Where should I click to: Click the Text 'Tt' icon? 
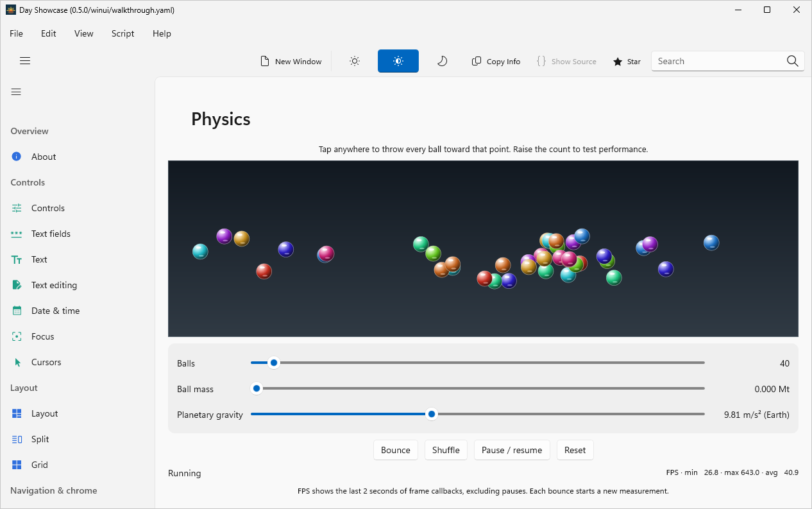pyautogui.click(x=17, y=259)
